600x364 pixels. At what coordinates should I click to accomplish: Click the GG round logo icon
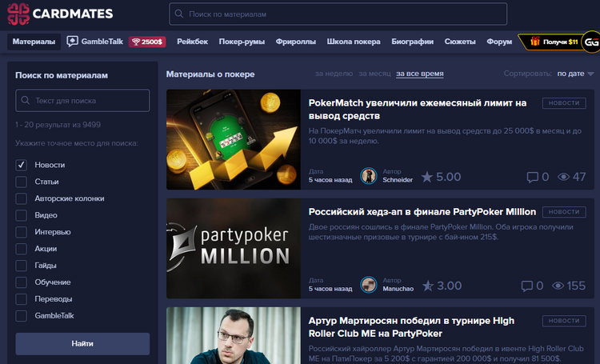pos(591,42)
